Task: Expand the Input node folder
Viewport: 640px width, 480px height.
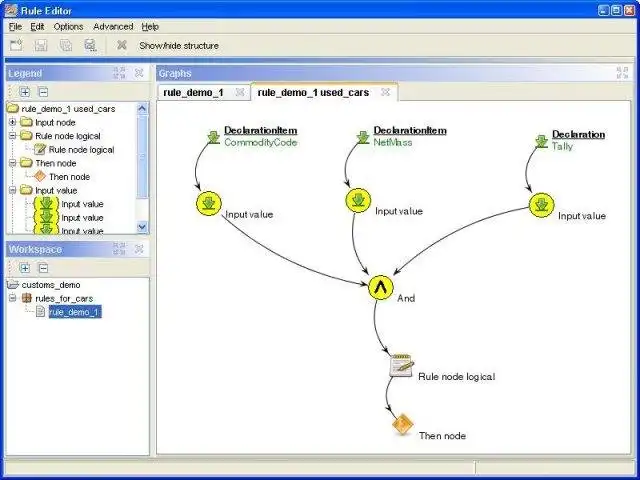Action: pos(13,122)
